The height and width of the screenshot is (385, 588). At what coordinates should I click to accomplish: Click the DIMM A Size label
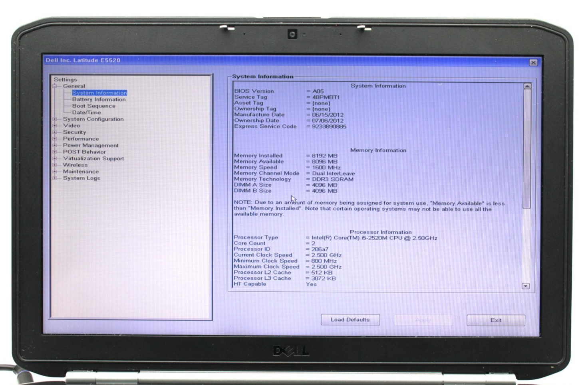[x=252, y=185]
